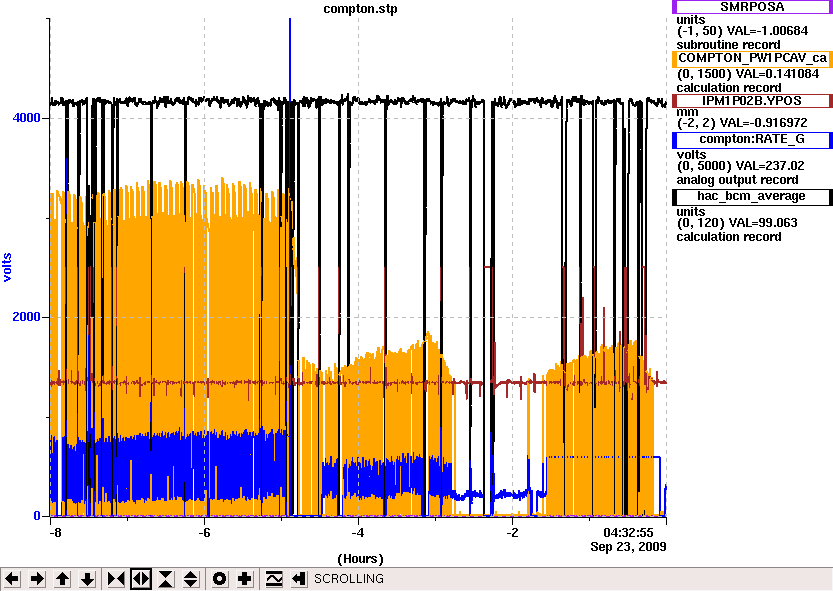Click the SCROLLING status label
This screenshot has width=833, height=591.
[x=348, y=579]
